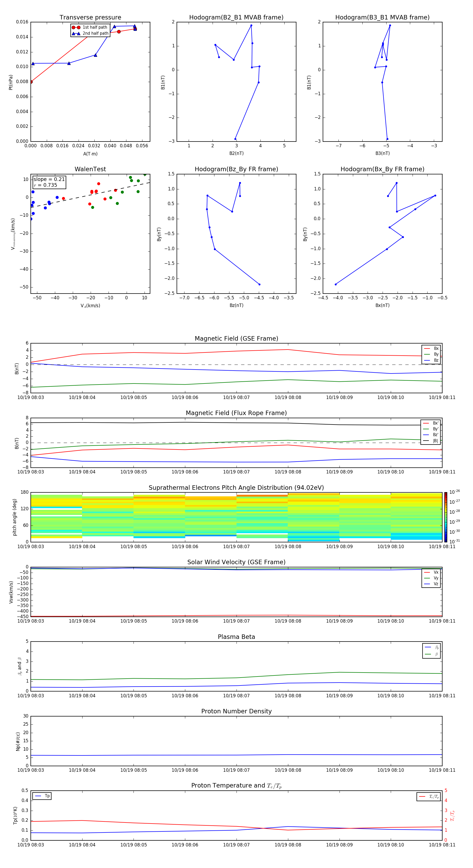The width and height of the screenshot is (473, 868).
Task: Click the red first marker on Transverse pressure
Action: pos(31,82)
